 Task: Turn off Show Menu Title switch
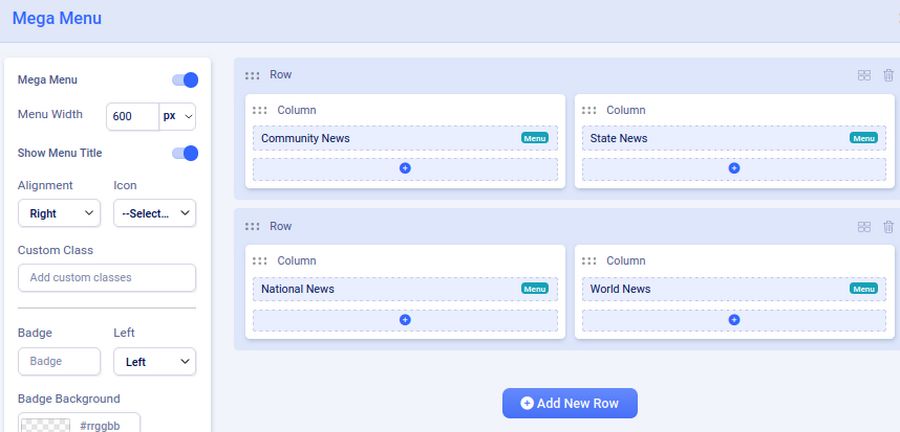185,153
